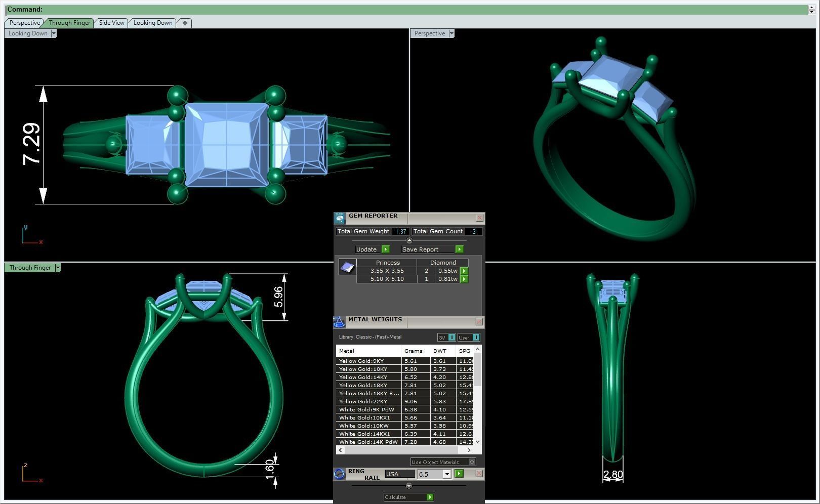The height and width of the screenshot is (504, 820).
Task: Toggle the GV library switch
Action: (446, 338)
